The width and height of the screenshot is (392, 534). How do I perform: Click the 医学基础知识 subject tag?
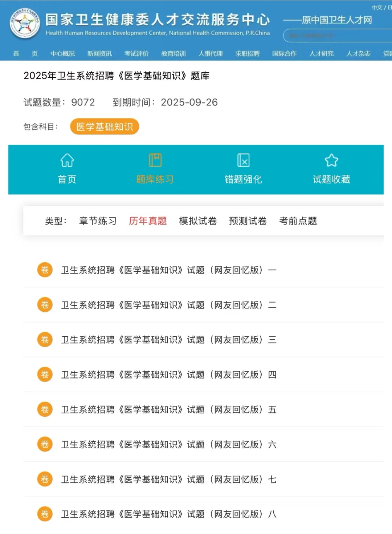click(105, 126)
